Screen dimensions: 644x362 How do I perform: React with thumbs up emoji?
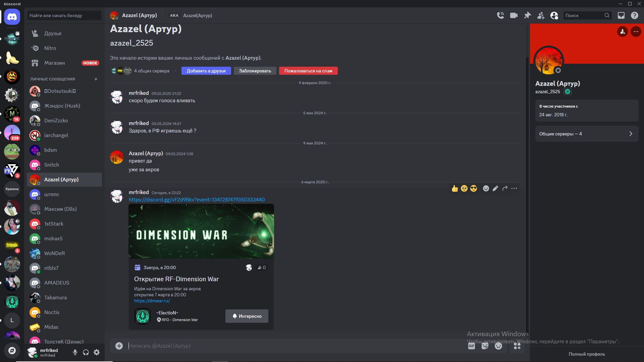[455, 188]
